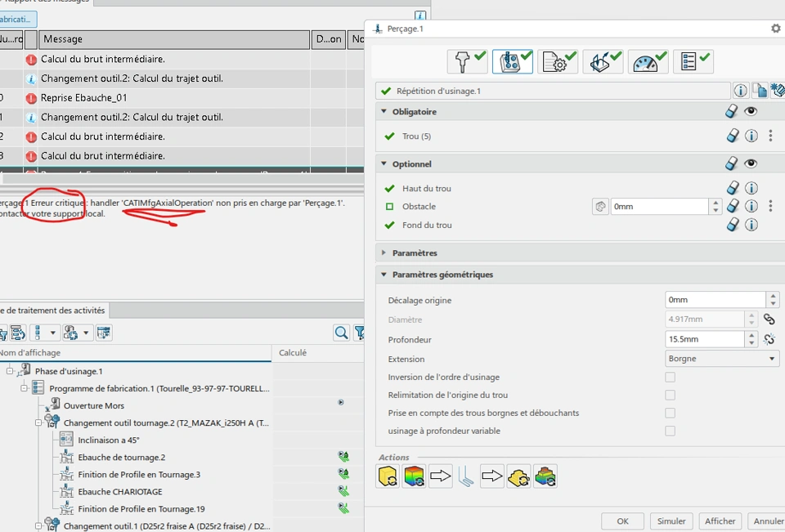Click the OK button
Image resolution: width=785 pixels, height=532 pixels.
tap(622, 521)
